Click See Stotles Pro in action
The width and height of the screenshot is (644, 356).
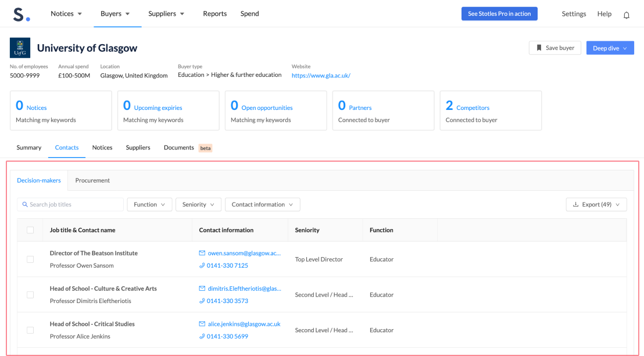point(499,13)
